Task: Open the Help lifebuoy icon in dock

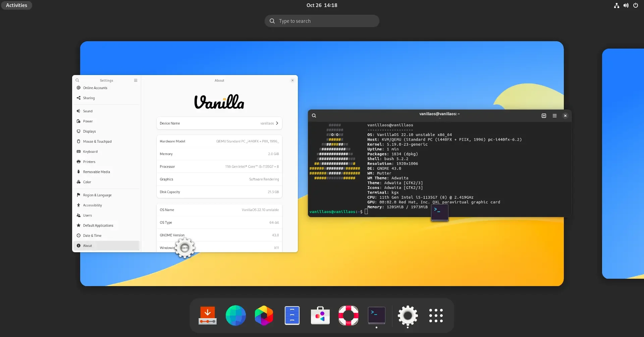Action: [x=348, y=316]
